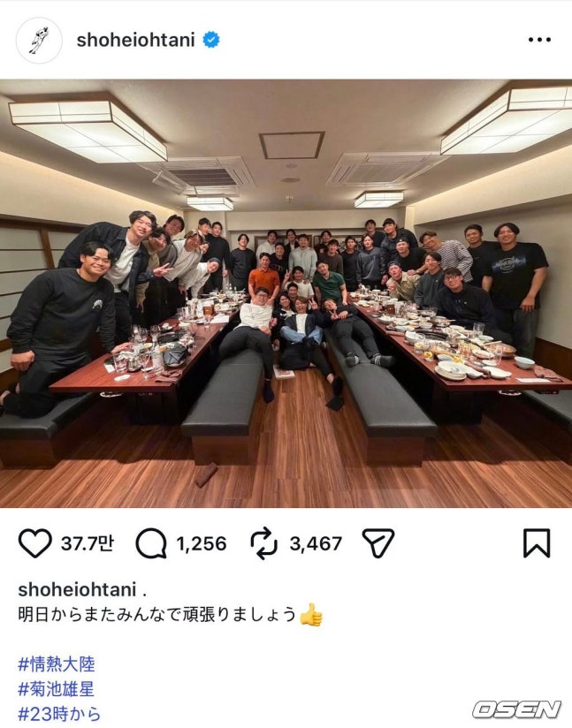Click shoheiohtani username in caption
This screenshot has width=572, height=728.
click(77, 589)
